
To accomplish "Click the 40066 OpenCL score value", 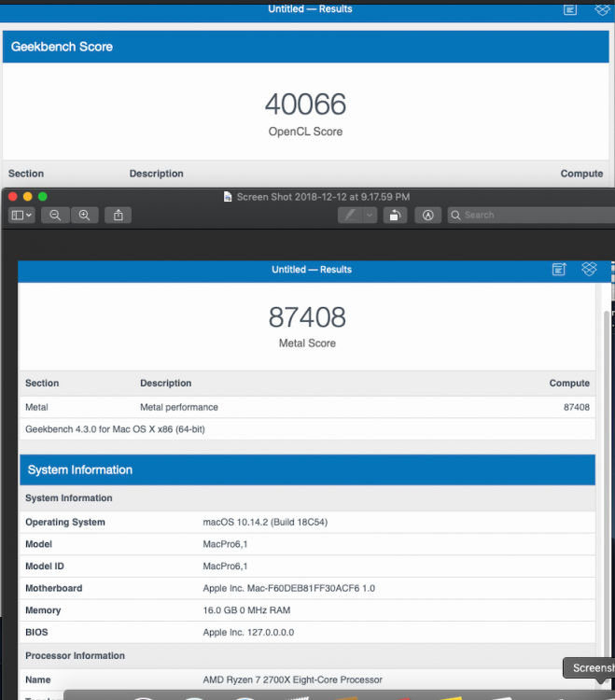I will (306, 104).
